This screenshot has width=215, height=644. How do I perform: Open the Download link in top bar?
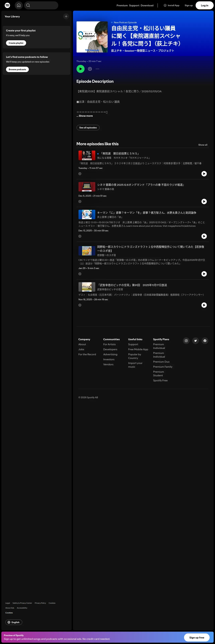(x=147, y=6)
